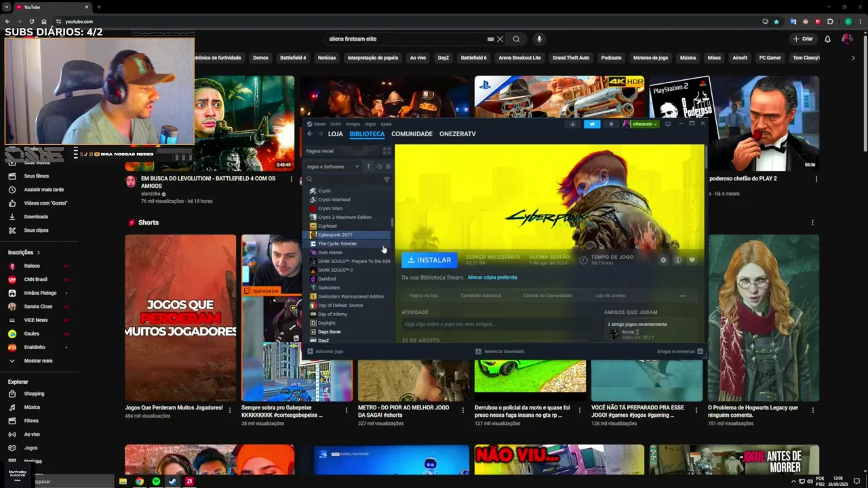Click Steam's announcements megaphone button

pos(592,124)
